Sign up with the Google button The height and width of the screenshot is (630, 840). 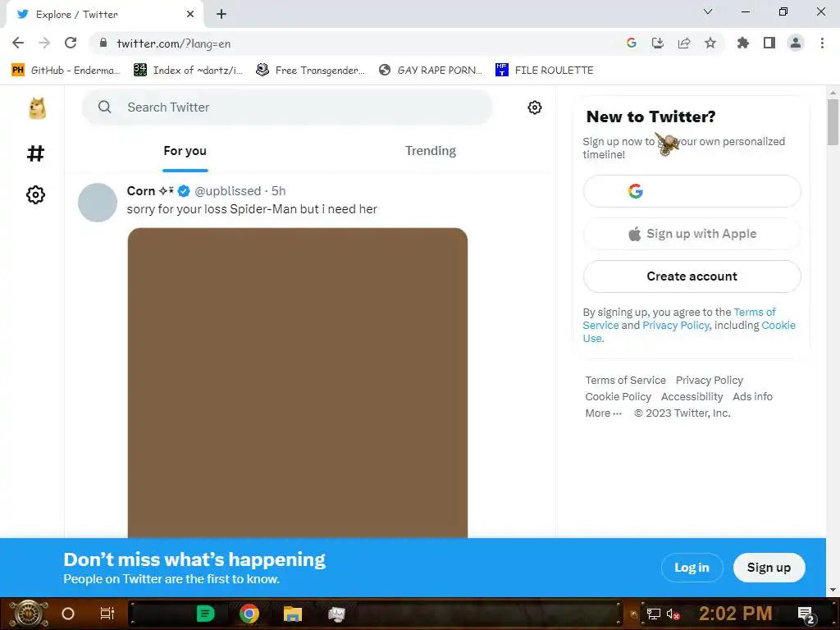pos(692,190)
